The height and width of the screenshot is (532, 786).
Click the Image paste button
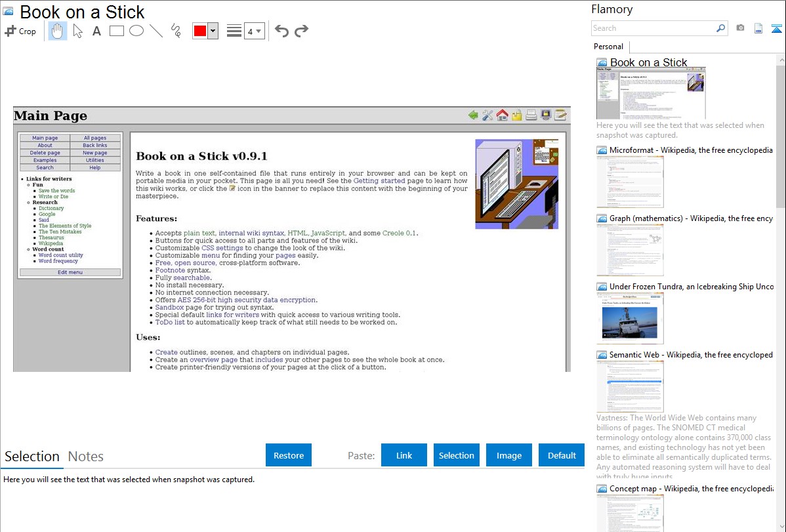pyautogui.click(x=509, y=455)
